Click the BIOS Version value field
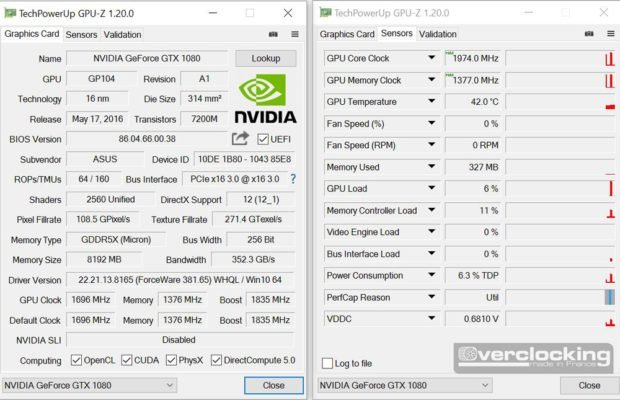The width and height of the screenshot is (620, 400). [147, 139]
